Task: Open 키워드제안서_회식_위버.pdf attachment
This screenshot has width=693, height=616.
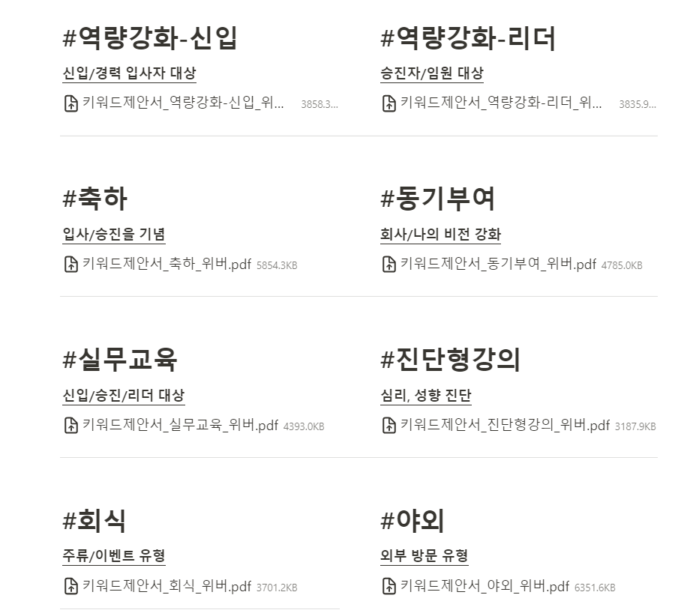Action: click(x=166, y=587)
